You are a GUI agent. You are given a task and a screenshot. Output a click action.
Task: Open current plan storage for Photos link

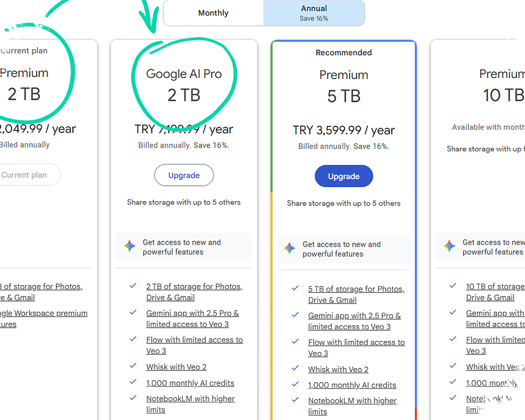click(x=41, y=292)
